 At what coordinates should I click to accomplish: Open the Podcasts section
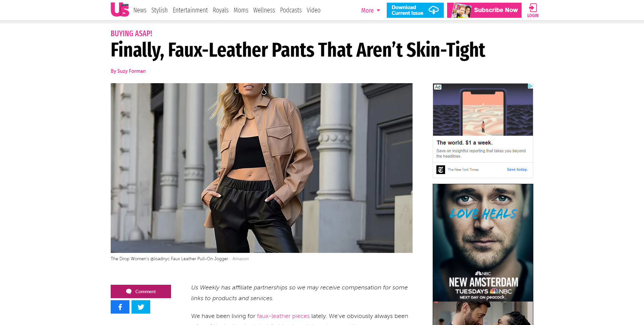tap(291, 10)
